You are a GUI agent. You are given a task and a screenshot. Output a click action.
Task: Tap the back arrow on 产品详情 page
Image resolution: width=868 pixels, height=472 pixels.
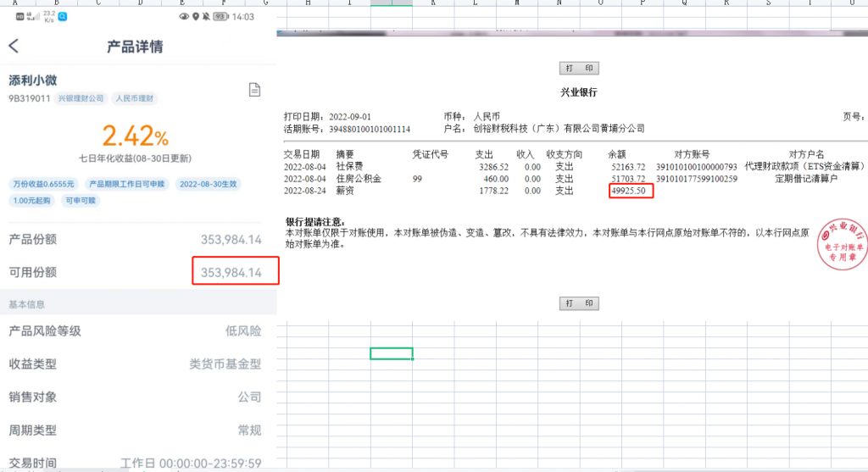[x=14, y=46]
